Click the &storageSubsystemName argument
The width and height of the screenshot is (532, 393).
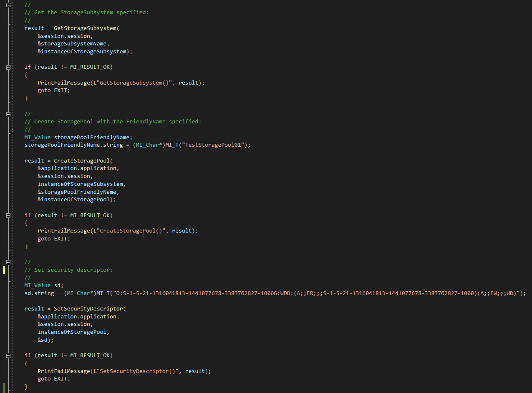coord(73,44)
